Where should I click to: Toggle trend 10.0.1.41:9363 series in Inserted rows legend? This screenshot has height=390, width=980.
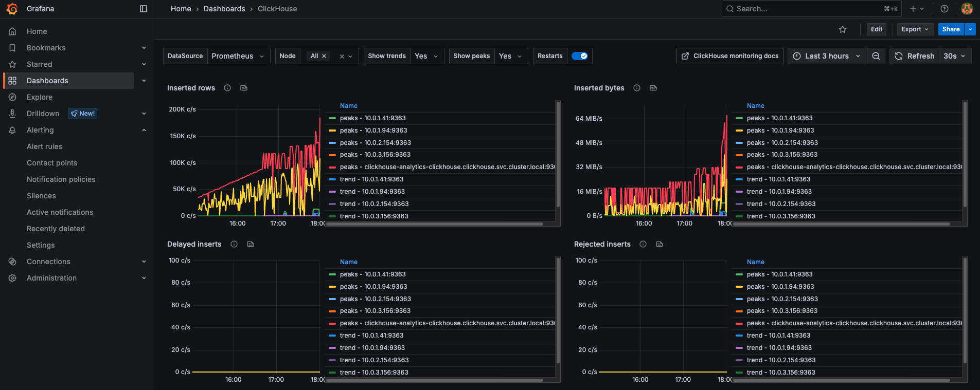click(x=371, y=179)
